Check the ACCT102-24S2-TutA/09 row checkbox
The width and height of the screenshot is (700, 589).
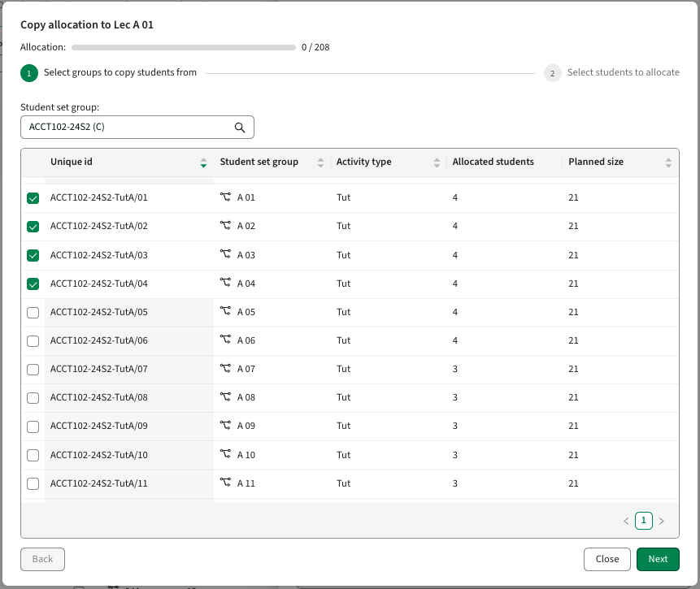33,427
